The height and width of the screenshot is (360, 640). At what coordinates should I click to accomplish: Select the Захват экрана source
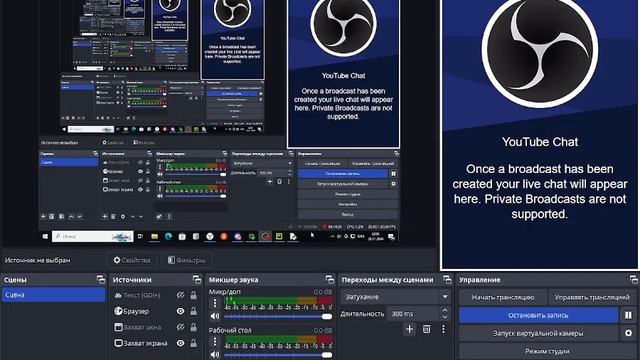click(x=145, y=343)
